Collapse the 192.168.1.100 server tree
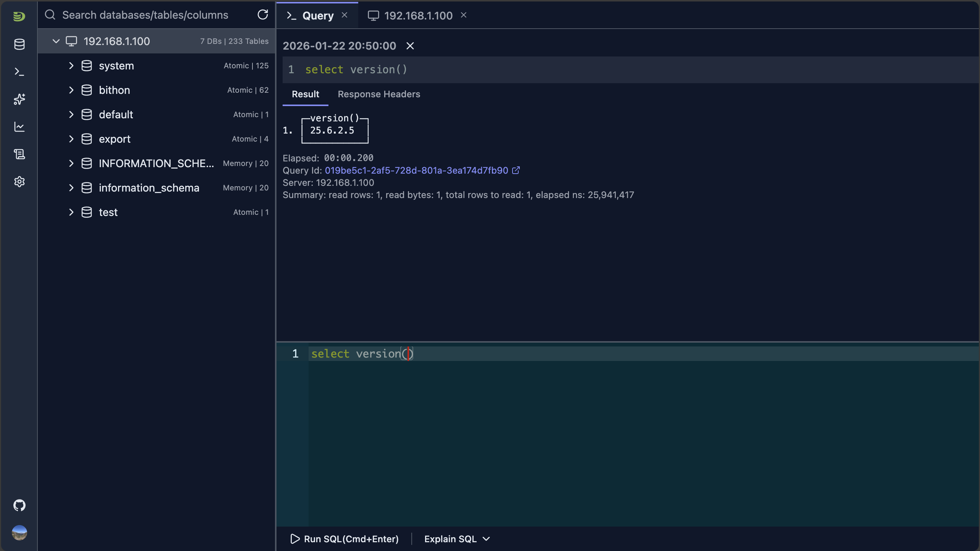The width and height of the screenshot is (980, 551). pos(56,41)
